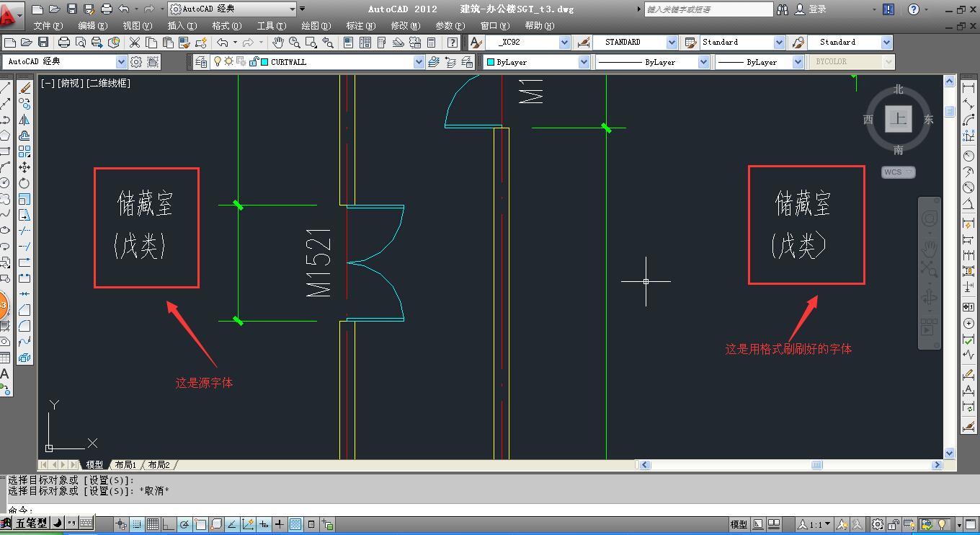
Task: Click the Dimension Style icon
Action: [583, 43]
